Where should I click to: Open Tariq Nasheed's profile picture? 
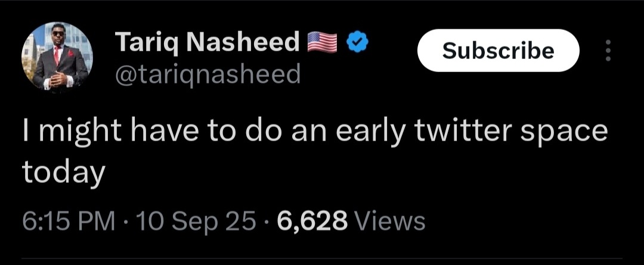57,57
